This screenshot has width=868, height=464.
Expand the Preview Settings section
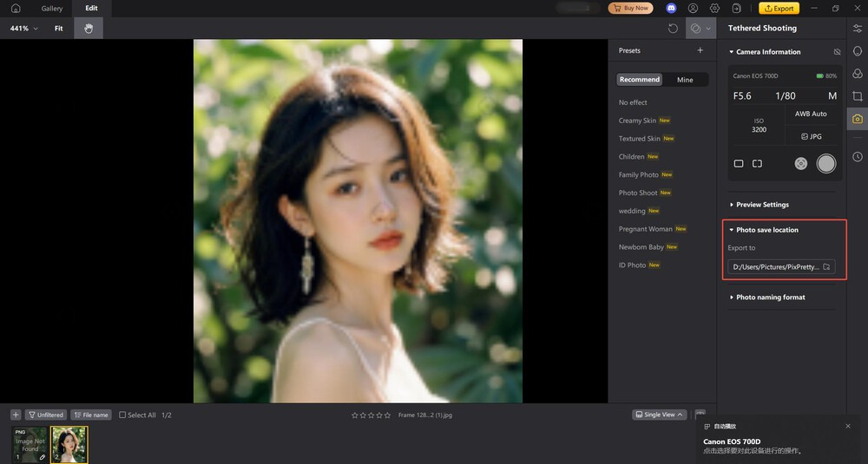click(x=762, y=205)
